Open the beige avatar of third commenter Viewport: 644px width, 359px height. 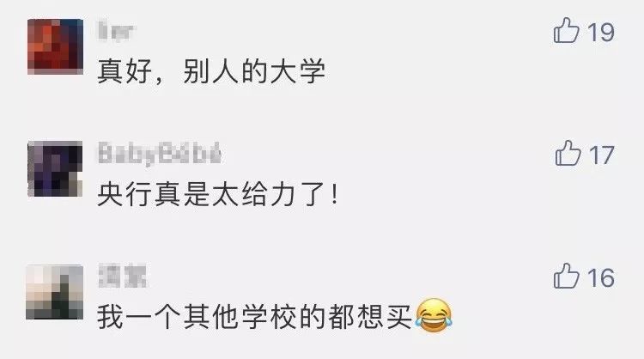point(55,292)
